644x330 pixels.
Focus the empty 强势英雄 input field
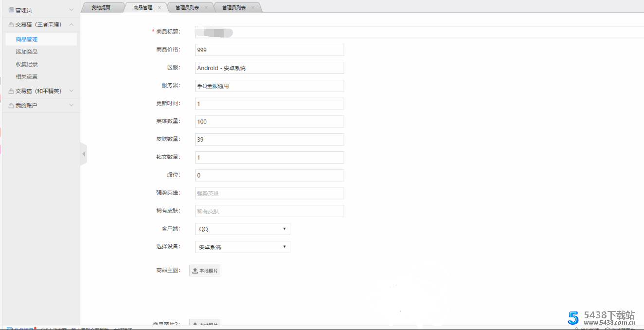tap(269, 193)
